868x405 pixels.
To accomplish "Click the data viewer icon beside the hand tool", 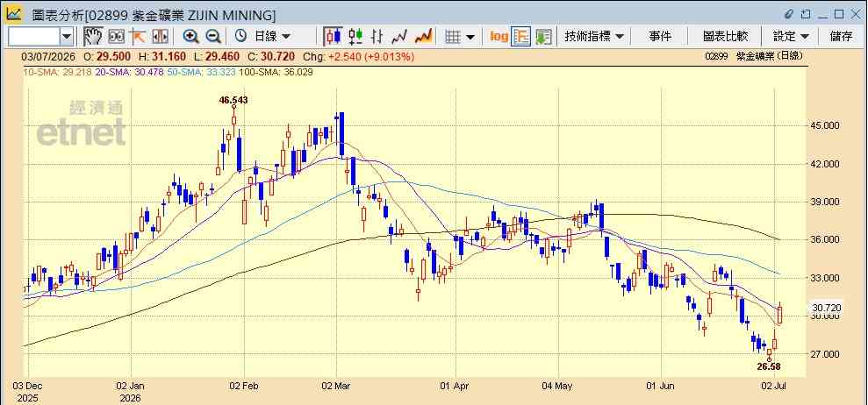I will [116, 37].
